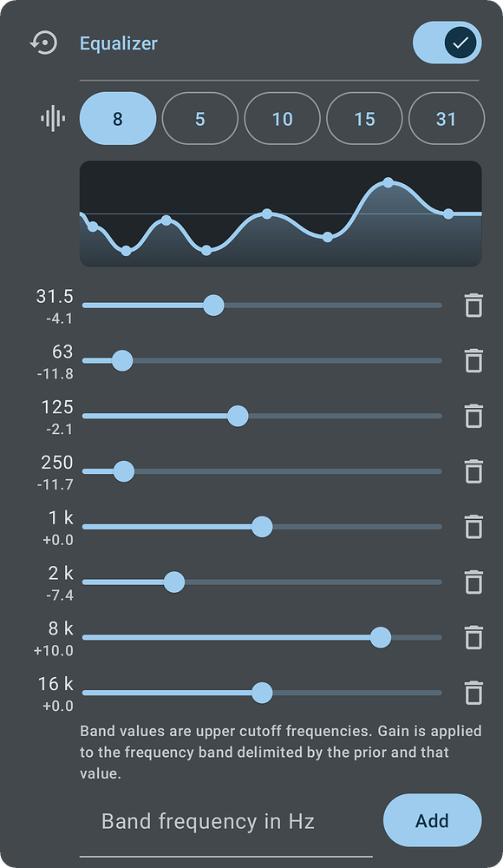The image size is (503, 868).
Task: Click the Add button
Action: click(432, 820)
